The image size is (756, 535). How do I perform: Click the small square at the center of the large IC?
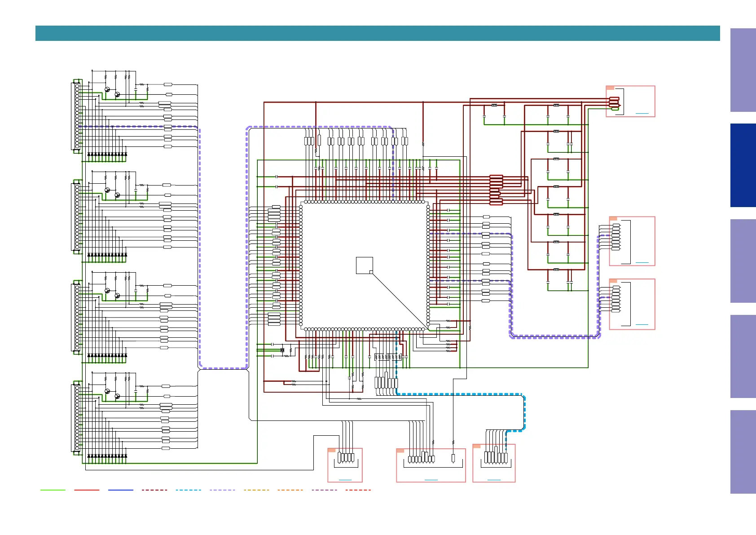(x=365, y=265)
